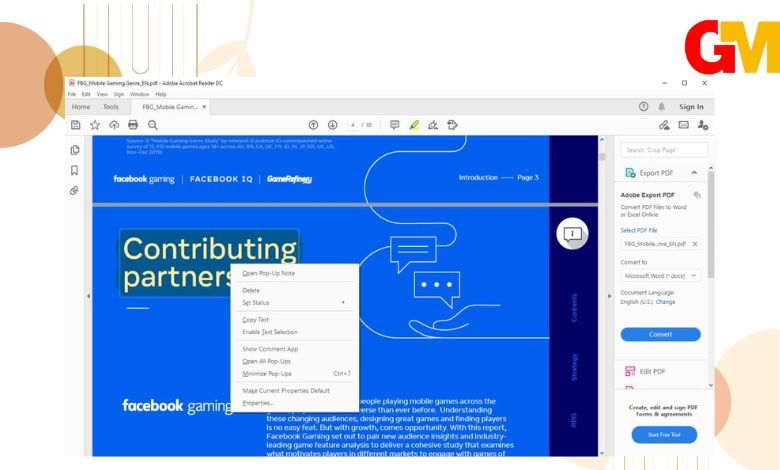Open the Window menu

coord(139,94)
